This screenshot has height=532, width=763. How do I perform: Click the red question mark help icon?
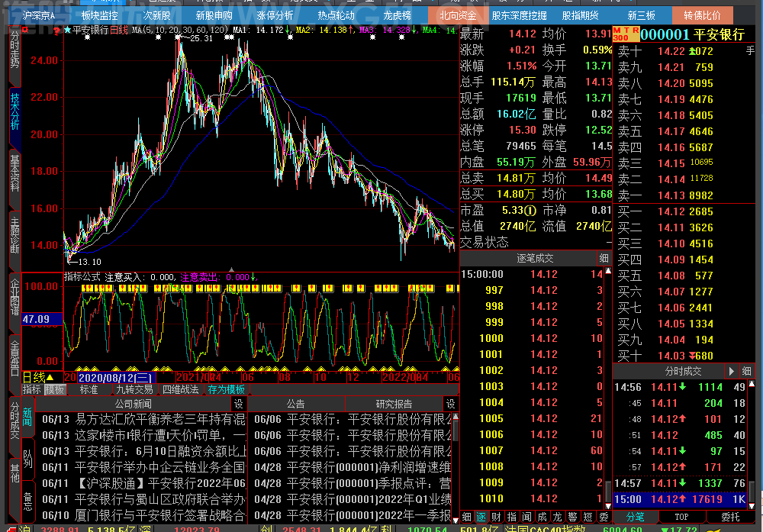[x=57, y=31]
